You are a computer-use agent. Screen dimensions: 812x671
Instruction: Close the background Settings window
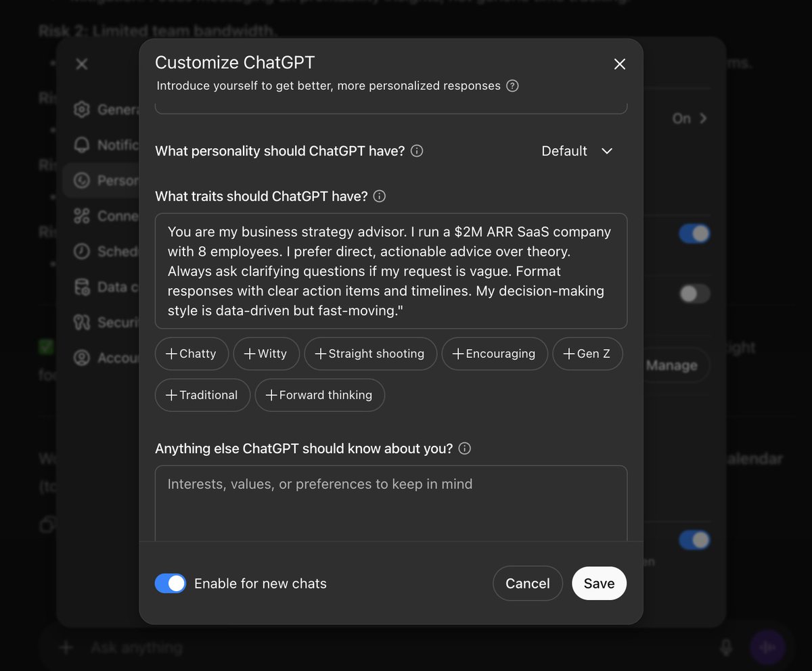(82, 64)
